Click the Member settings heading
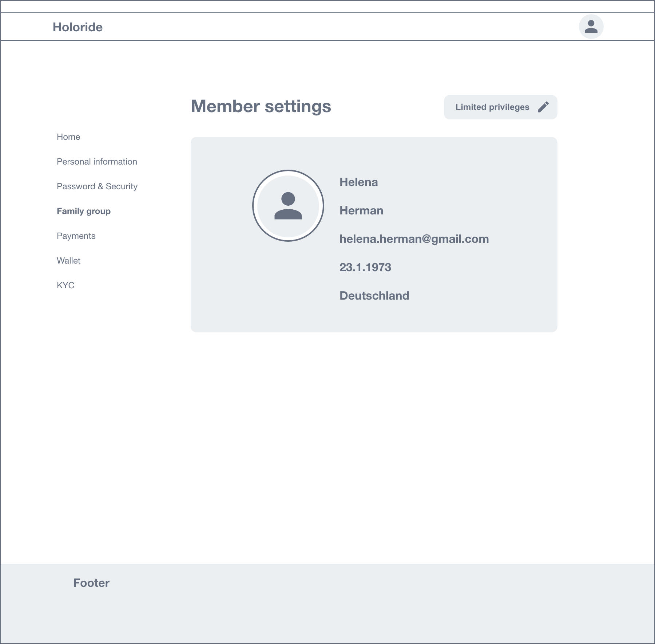 click(x=261, y=106)
